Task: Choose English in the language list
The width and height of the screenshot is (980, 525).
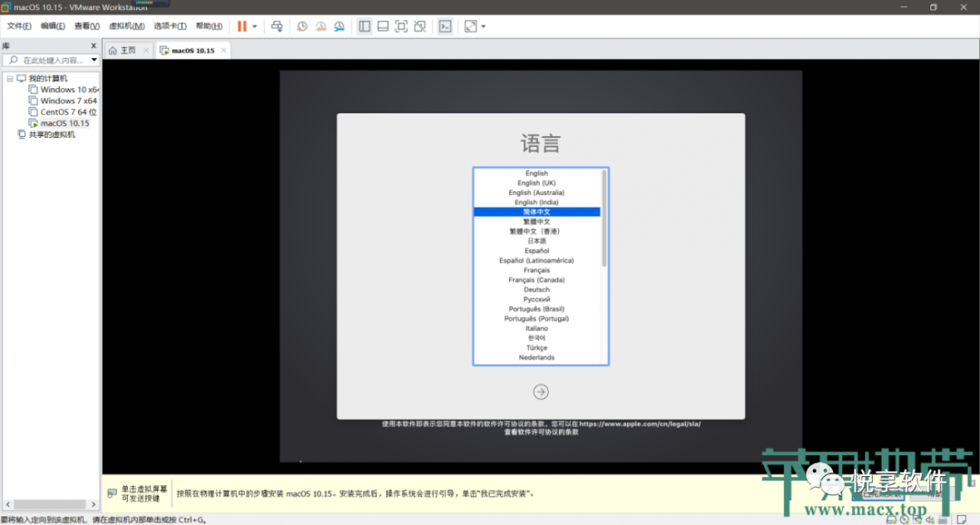Action: (537, 173)
